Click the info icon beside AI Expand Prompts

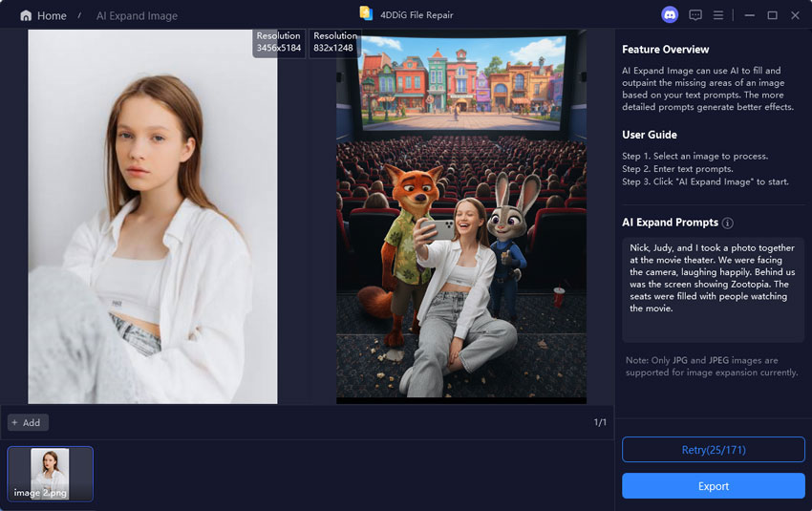pos(728,223)
